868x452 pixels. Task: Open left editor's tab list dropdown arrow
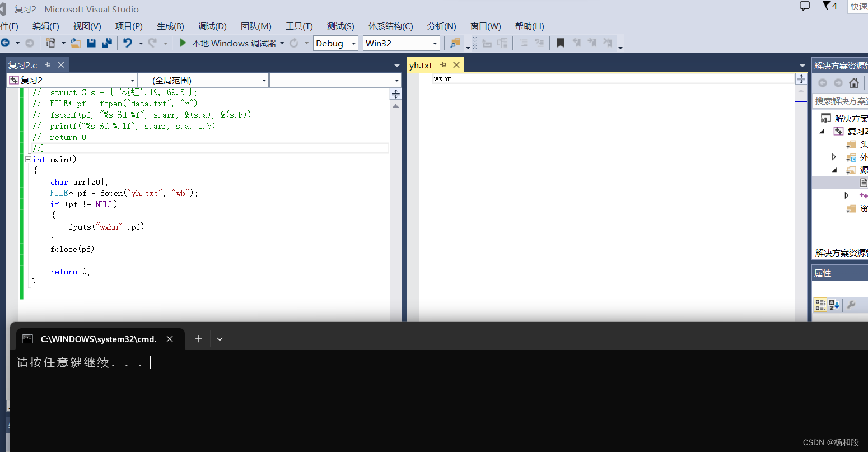tap(397, 66)
